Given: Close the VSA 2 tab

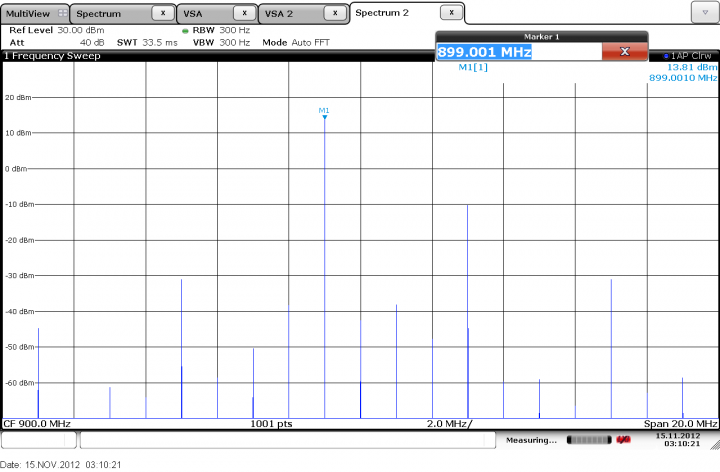Looking at the screenshot, I should tap(335, 14).
